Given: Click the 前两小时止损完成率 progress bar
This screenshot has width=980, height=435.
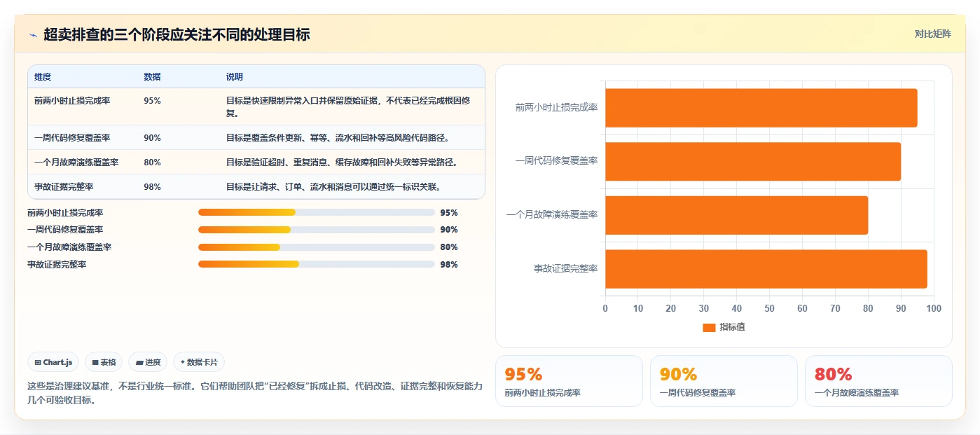Looking at the screenshot, I should click(317, 212).
